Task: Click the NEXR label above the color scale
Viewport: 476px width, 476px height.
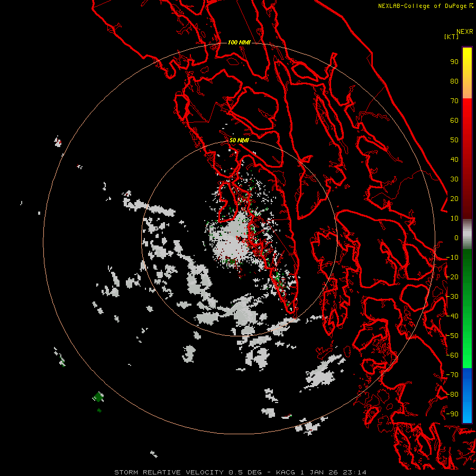Action: (x=465, y=32)
